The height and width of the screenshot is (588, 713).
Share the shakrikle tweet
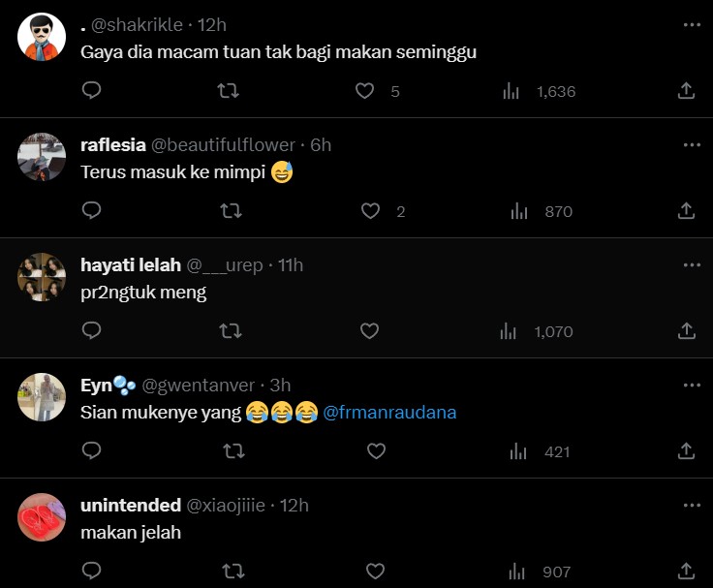(686, 91)
